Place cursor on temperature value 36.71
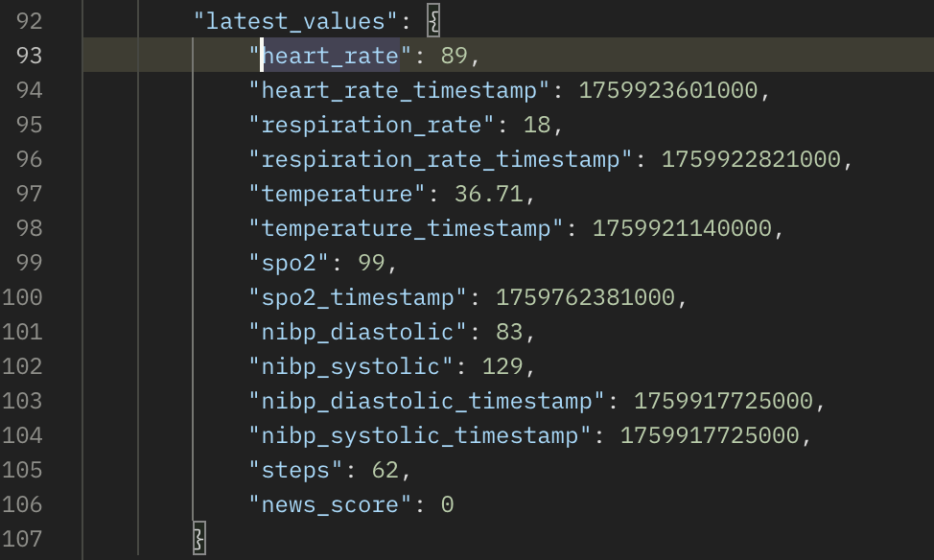The height and width of the screenshot is (560, 934). pos(488,194)
